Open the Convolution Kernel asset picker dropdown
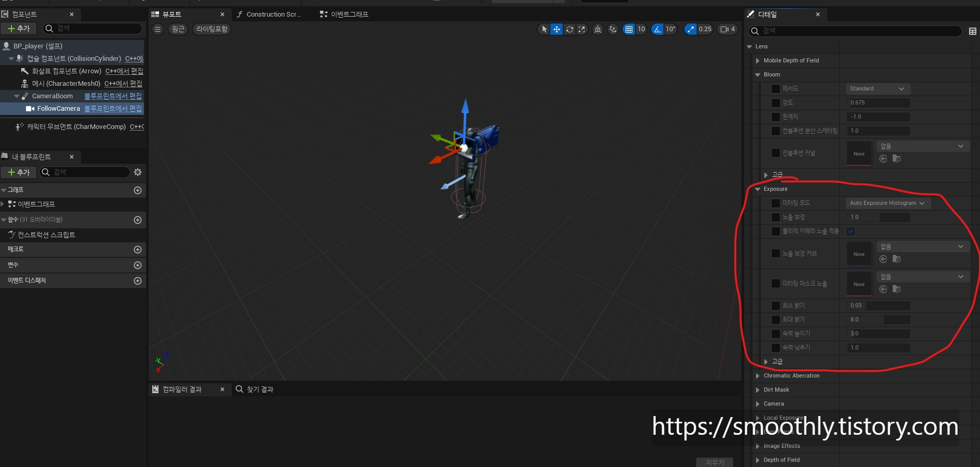Image resolution: width=980 pixels, height=467 pixels. pos(922,147)
